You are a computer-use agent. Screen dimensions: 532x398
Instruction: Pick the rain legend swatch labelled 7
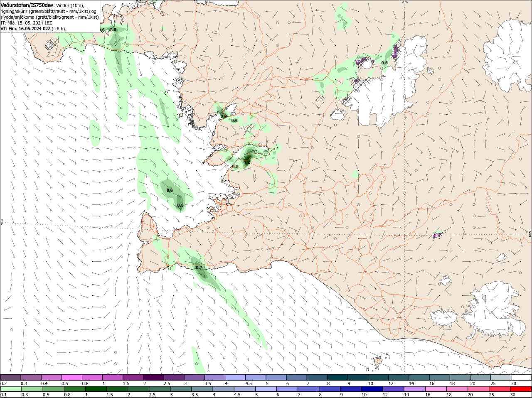308,389
